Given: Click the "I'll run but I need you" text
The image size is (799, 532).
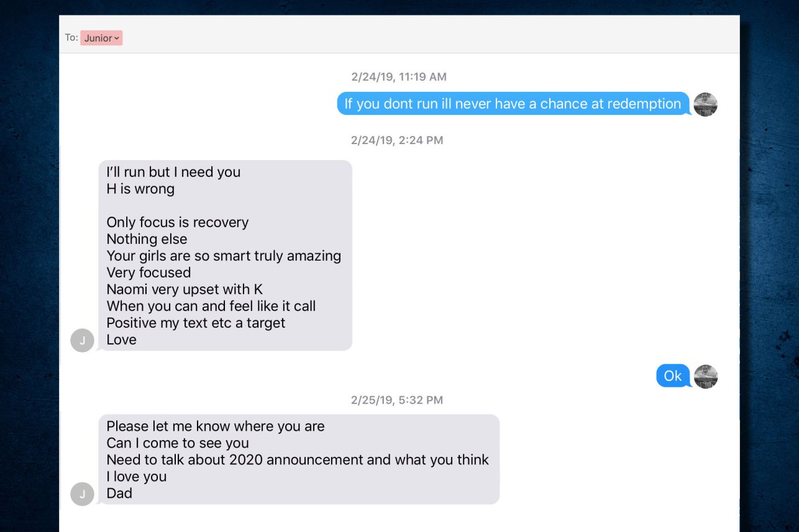Looking at the screenshot, I should [173, 172].
